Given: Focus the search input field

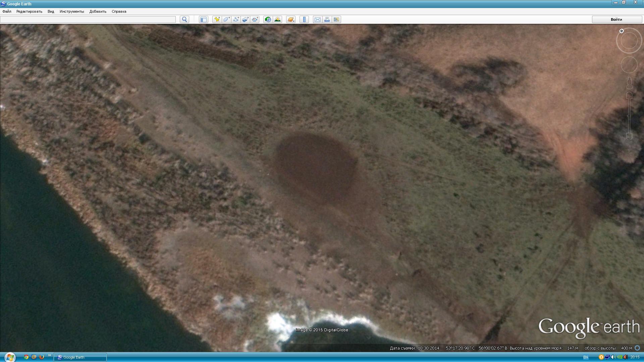Looking at the screenshot, I should (x=88, y=19).
